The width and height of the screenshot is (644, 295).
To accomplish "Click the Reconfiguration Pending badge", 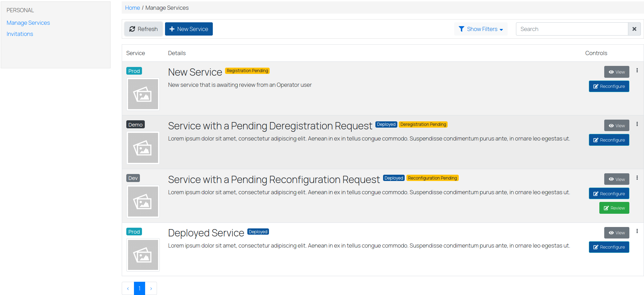I will pyautogui.click(x=432, y=178).
